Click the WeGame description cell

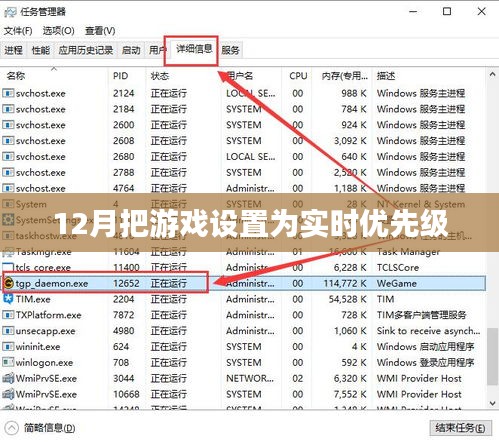coord(397,283)
